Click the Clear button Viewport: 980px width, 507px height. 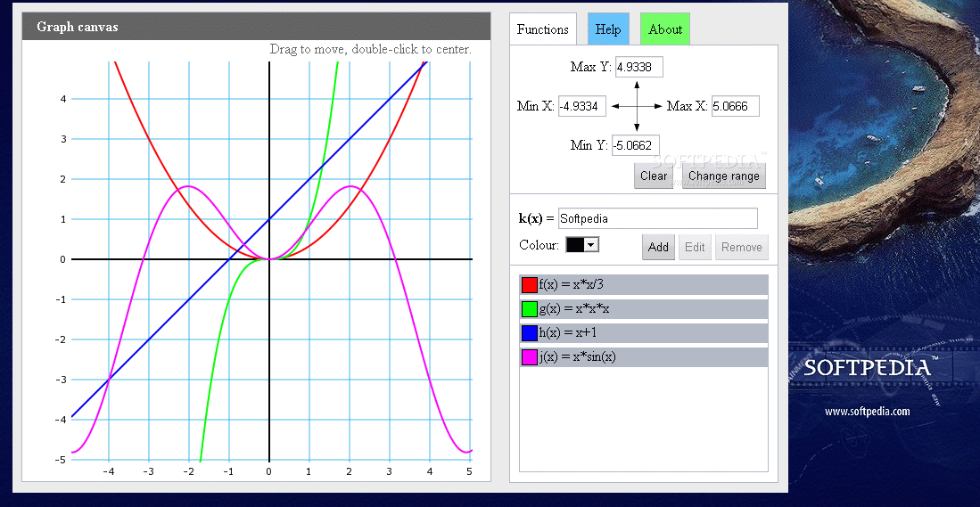click(x=653, y=176)
